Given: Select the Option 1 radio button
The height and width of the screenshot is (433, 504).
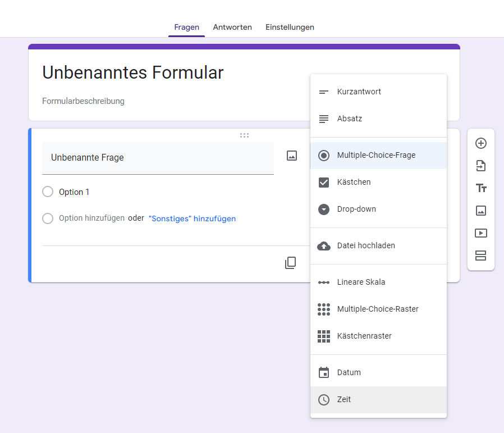Looking at the screenshot, I should pos(48,192).
